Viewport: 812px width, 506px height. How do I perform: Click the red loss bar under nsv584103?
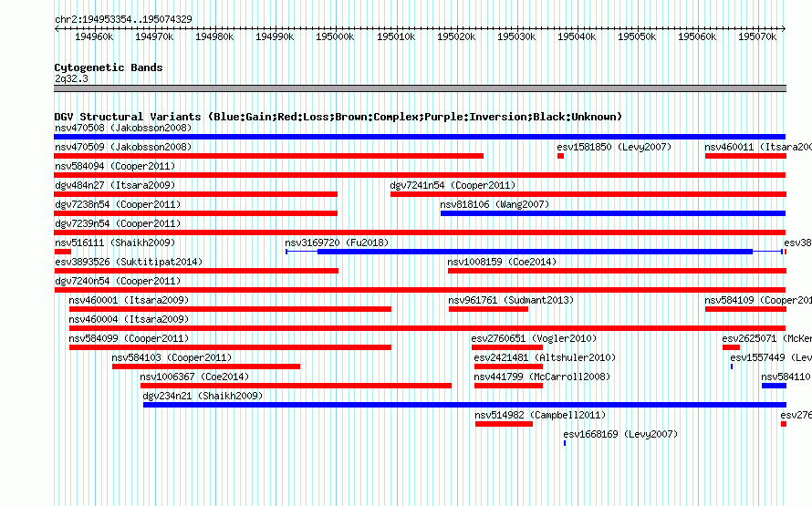pos(206,367)
